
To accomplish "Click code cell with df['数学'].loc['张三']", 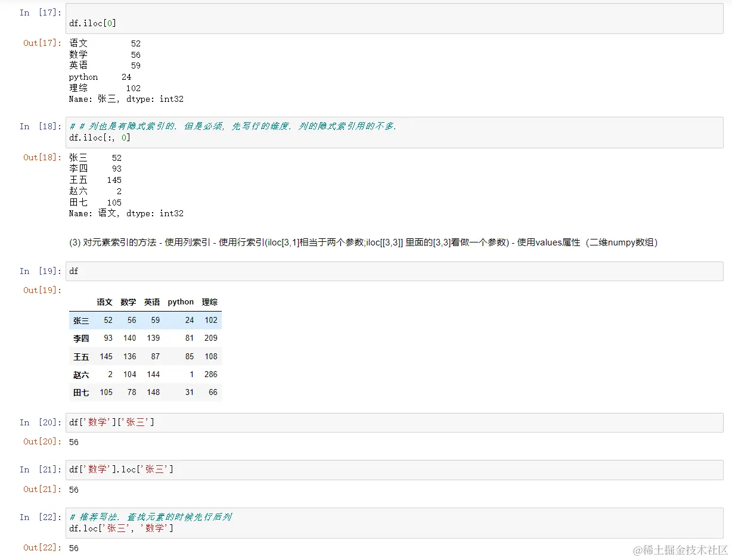I will (x=394, y=469).
